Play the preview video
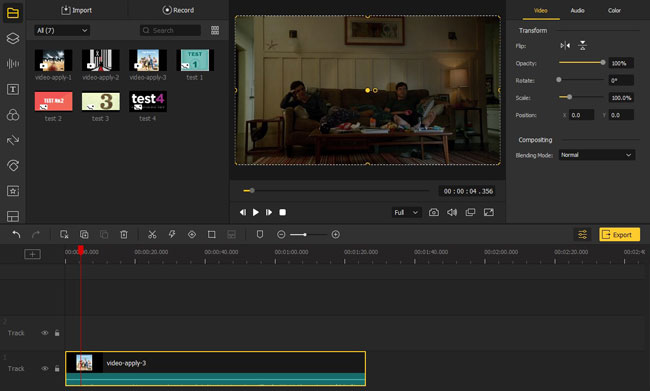 (256, 212)
